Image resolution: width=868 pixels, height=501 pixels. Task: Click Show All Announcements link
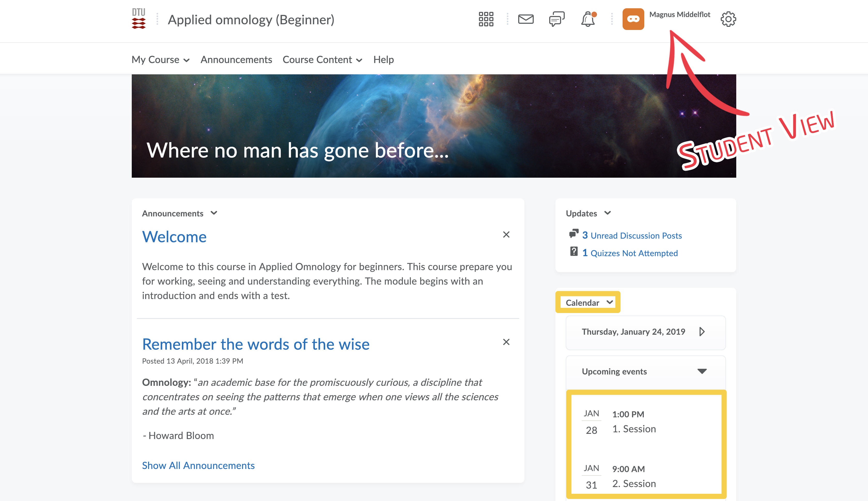click(198, 466)
